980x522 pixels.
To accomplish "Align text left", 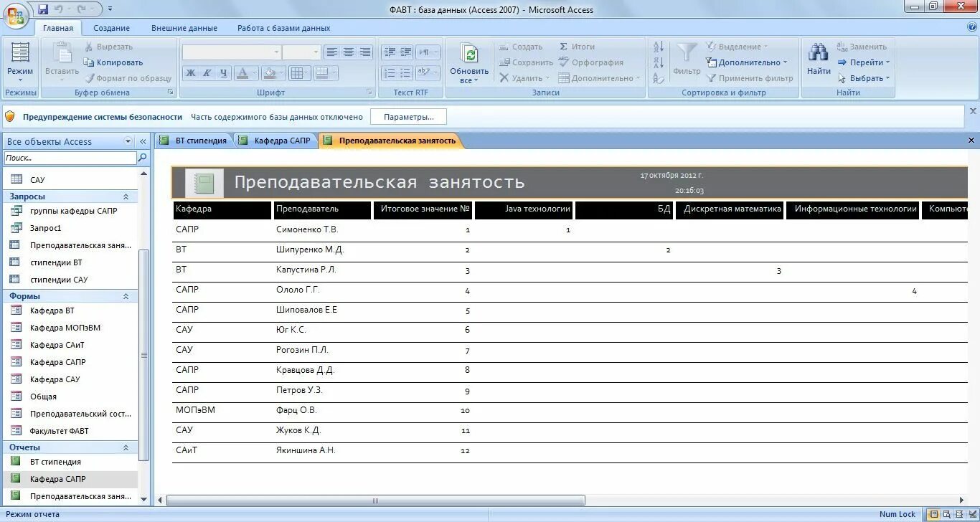I will pyautogui.click(x=331, y=52).
